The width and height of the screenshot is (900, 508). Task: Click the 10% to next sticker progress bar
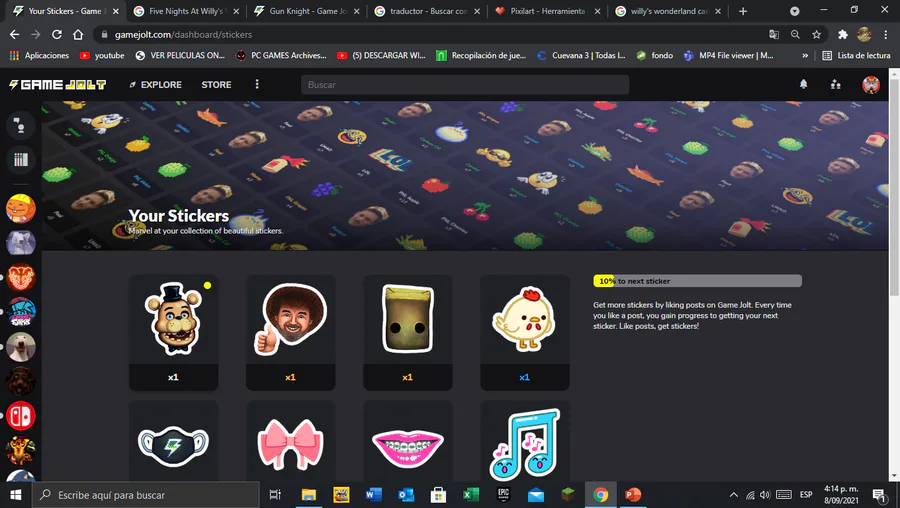(x=697, y=281)
